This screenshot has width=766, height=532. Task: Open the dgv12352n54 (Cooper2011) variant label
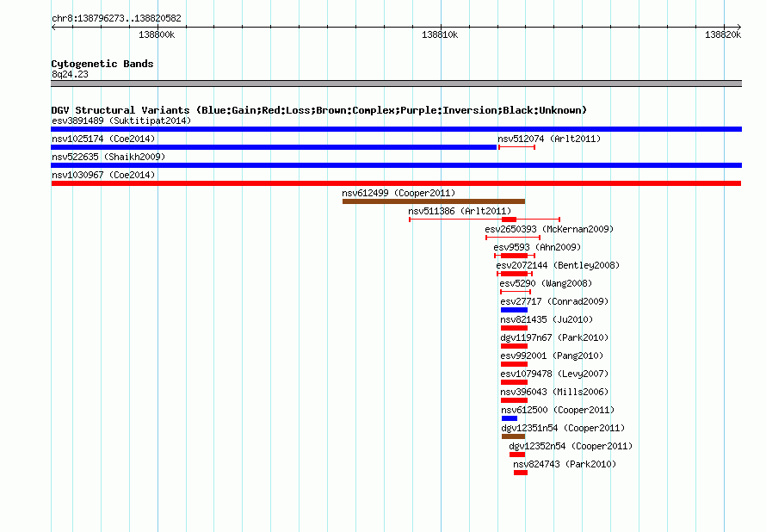(x=571, y=446)
